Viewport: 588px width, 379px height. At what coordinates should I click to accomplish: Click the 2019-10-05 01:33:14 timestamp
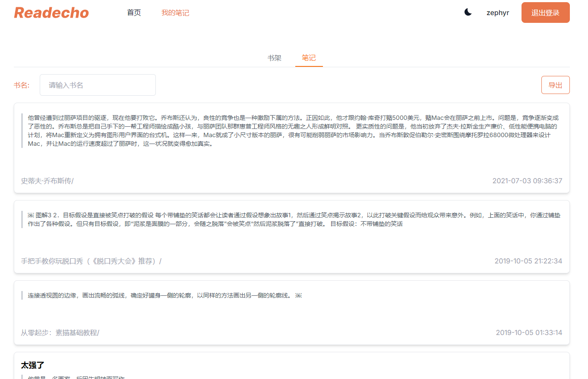coord(529,333)
